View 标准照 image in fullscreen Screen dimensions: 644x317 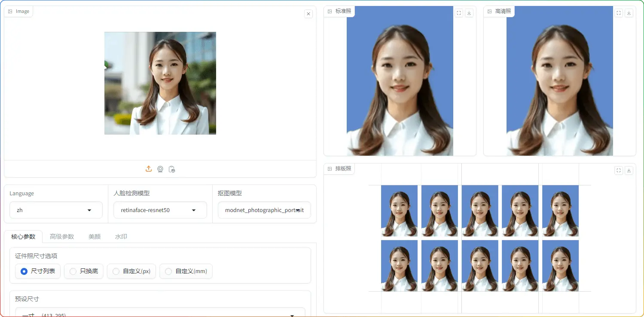(459, 13)
